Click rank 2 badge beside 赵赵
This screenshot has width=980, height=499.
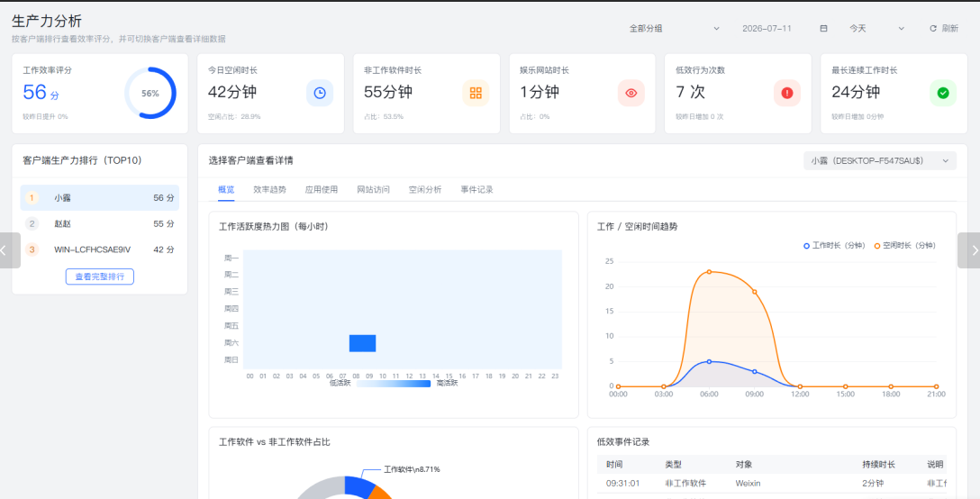point(32,223)
